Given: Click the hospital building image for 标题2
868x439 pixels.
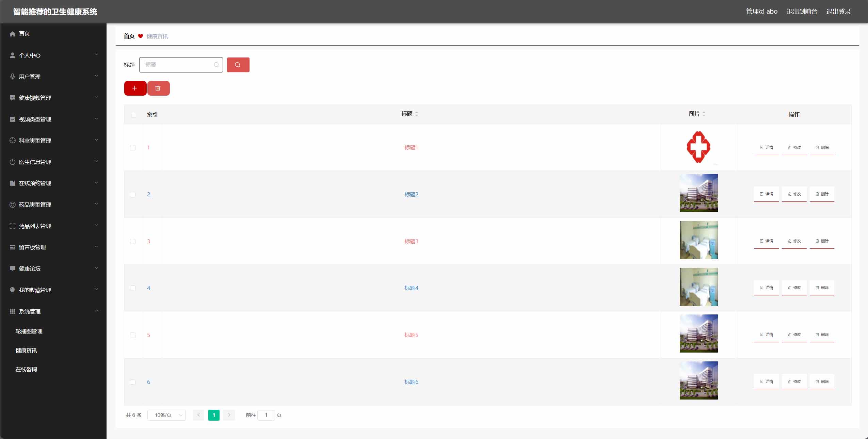Looking at the screenshot, I should click(698, 193).
